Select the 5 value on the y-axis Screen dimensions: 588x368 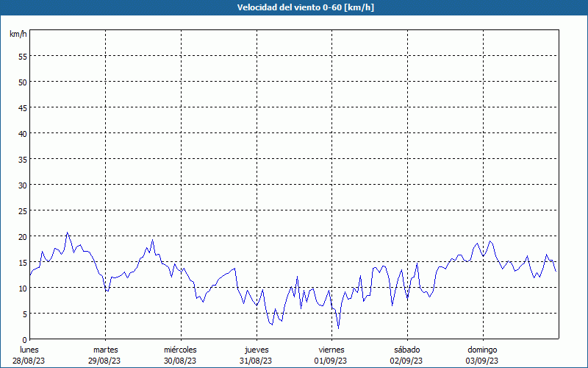[x=25, y=314]
